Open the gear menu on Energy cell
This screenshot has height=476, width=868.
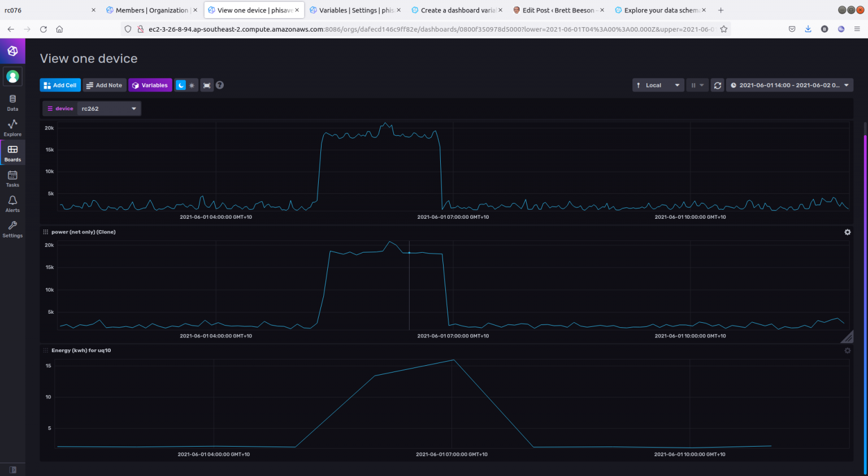[x=847, y=350]
